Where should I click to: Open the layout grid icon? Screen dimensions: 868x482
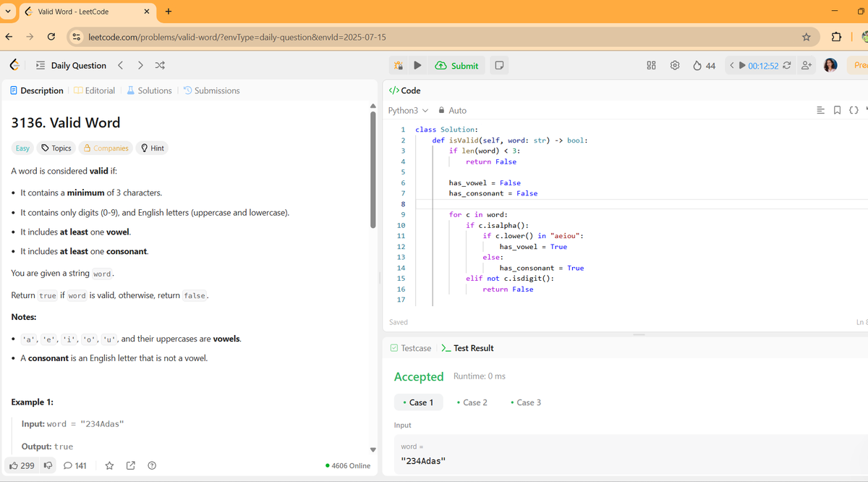(651, 65)
